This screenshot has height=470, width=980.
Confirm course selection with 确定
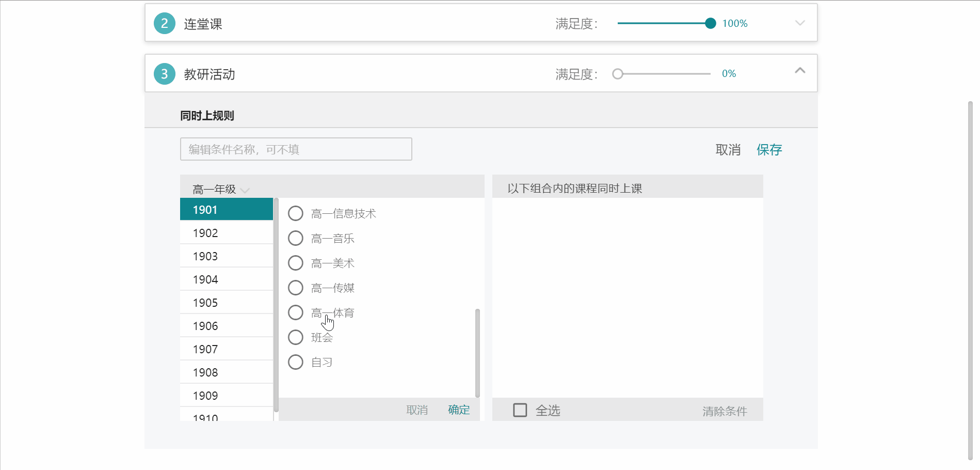(459, 410)
